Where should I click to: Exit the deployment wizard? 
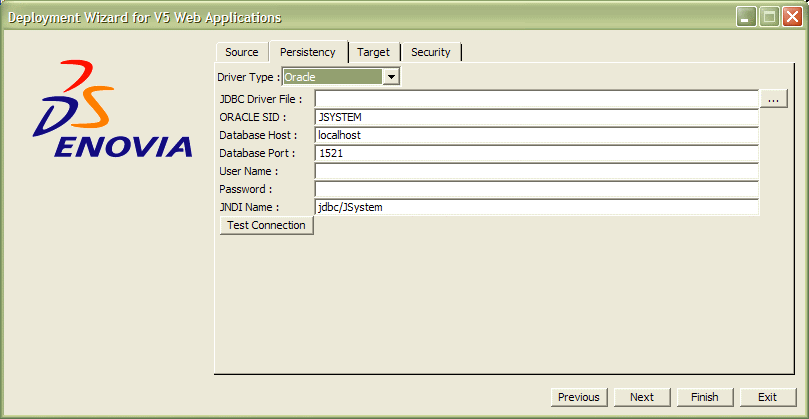[x=767, y=397]
